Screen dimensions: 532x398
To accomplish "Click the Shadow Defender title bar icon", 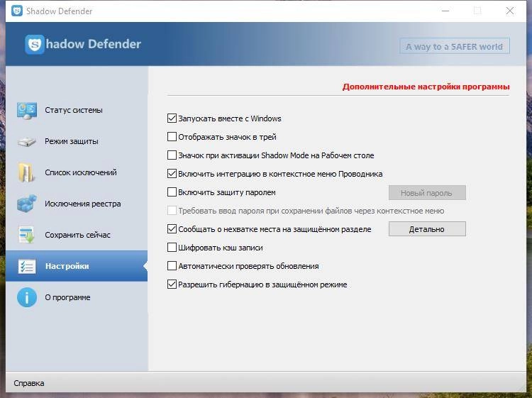I will [16, 11].
